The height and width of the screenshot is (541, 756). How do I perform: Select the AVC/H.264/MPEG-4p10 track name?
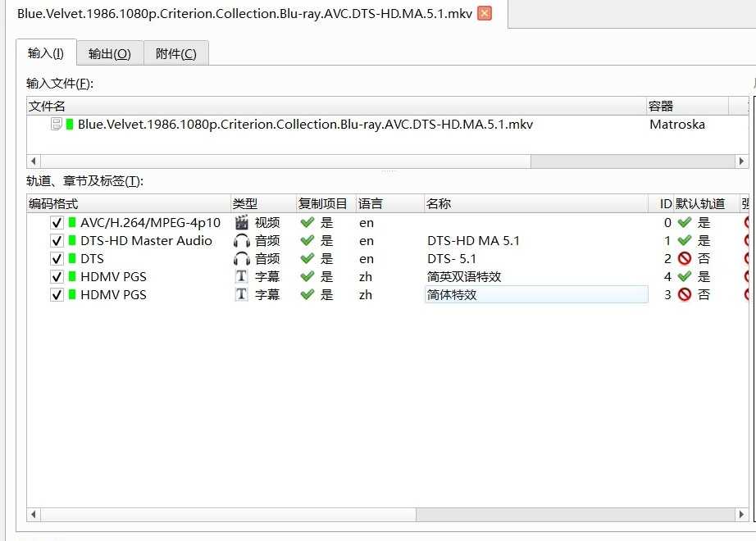tap(150, 222)
